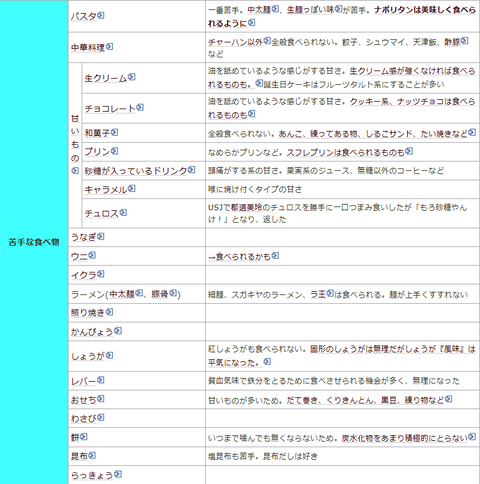Click the ラーメン(中太麺、豚骨) cell text

(x=126, y=294)
